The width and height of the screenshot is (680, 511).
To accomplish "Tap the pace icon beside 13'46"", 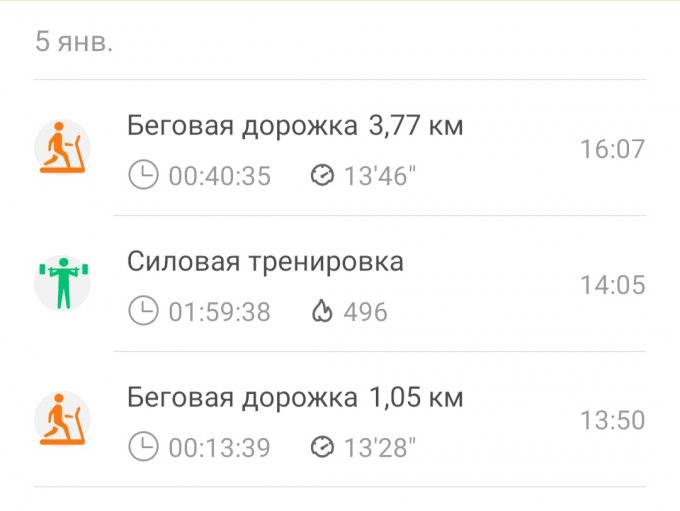I will coord(322,176).
